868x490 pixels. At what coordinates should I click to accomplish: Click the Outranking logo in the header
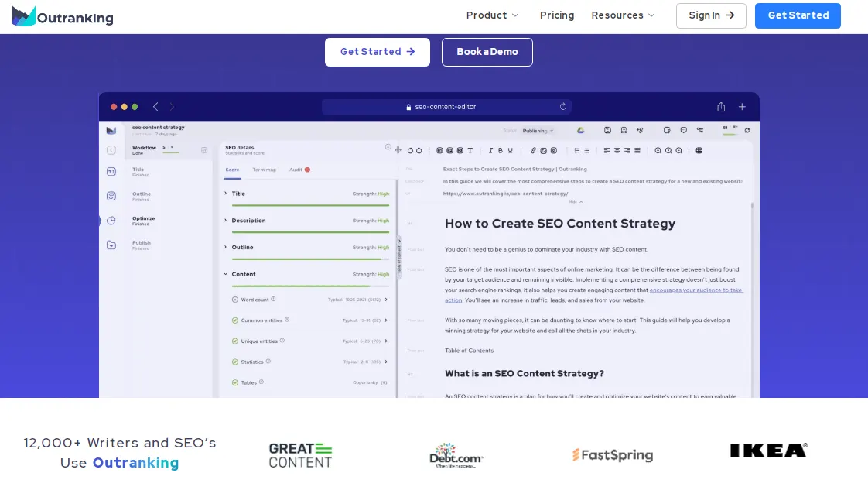[x=62, y=16]
